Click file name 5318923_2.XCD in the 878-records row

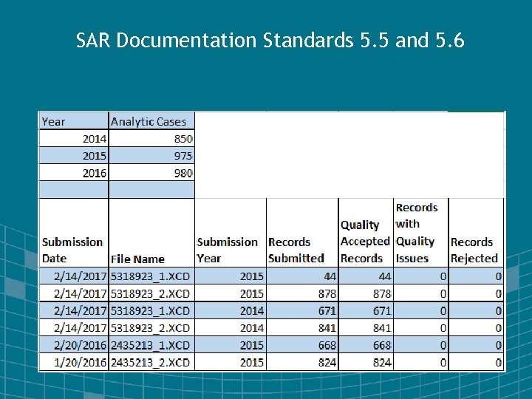(151, 293)
